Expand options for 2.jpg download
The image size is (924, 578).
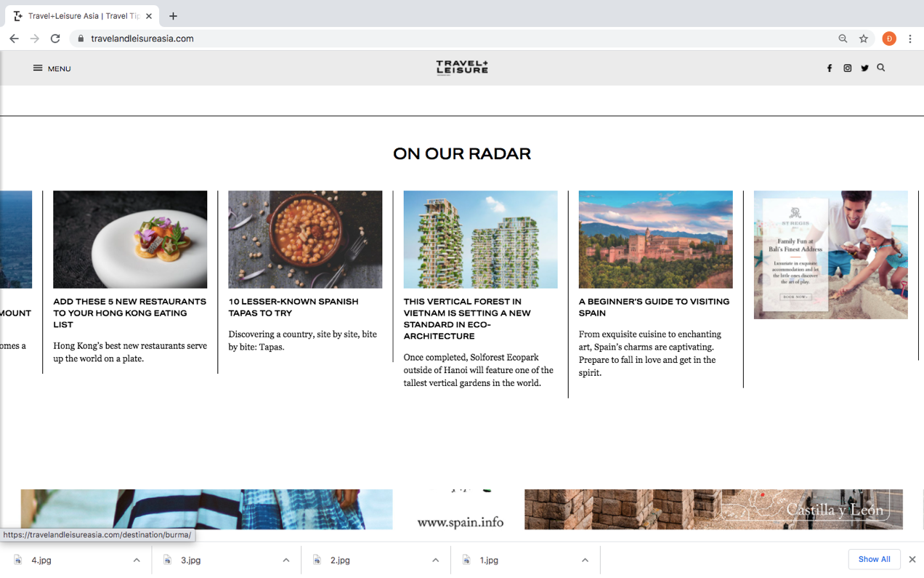click(436, 560)
